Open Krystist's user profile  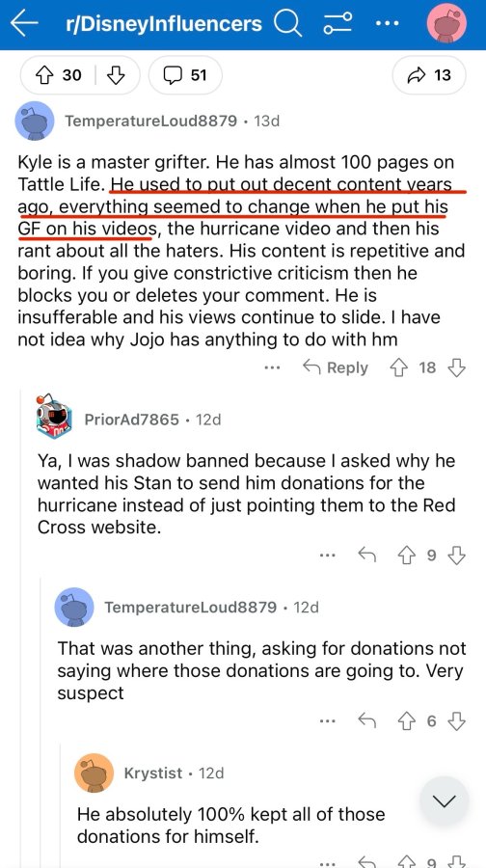pos(153,773)
